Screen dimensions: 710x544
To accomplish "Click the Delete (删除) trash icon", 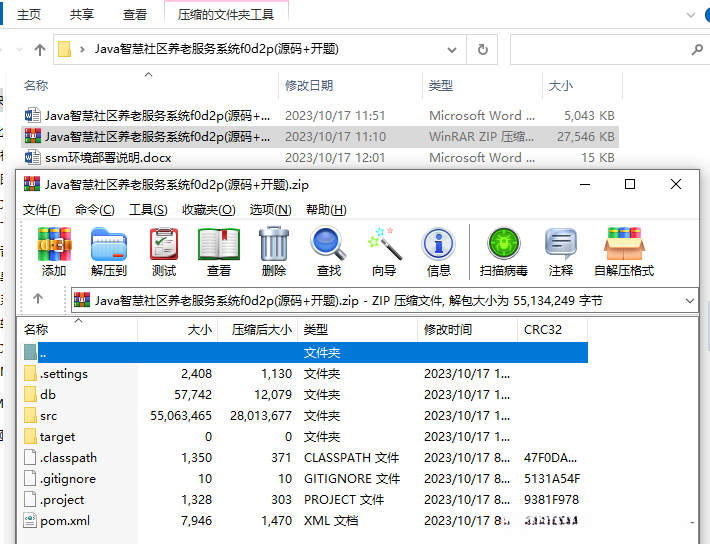I will 273,244.
